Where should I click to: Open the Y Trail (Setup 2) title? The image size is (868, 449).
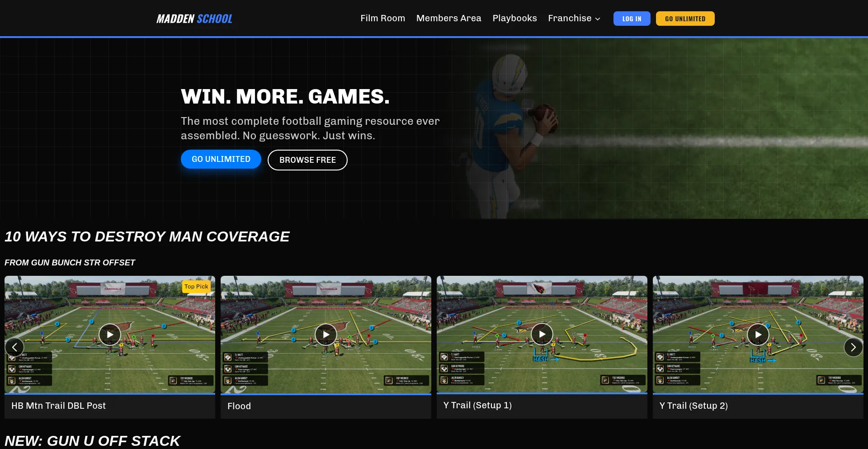[693, 406]
